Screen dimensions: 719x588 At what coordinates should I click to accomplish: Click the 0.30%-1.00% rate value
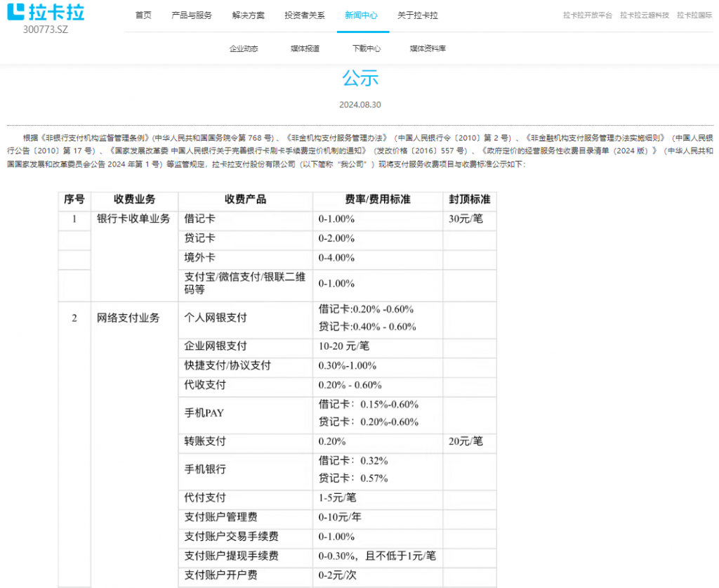click(348, 365)
